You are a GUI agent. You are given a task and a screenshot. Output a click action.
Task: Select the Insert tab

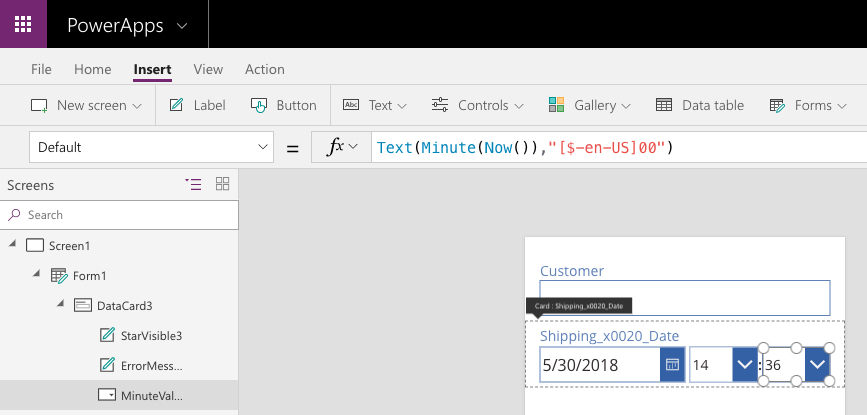pos(152,69)
